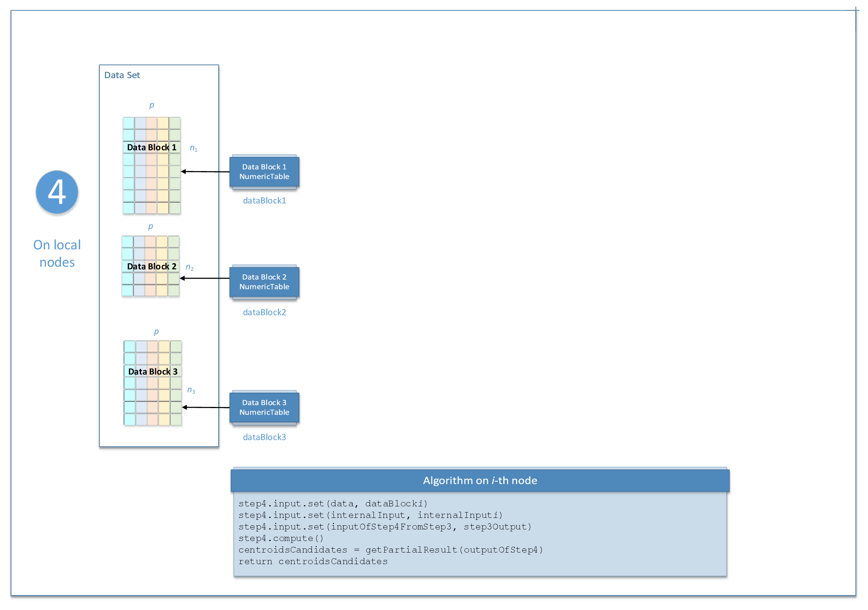The width and height of the screenshot is (868, 610).
Task: Select the Data Block 2 grid label
Action: 152,266
